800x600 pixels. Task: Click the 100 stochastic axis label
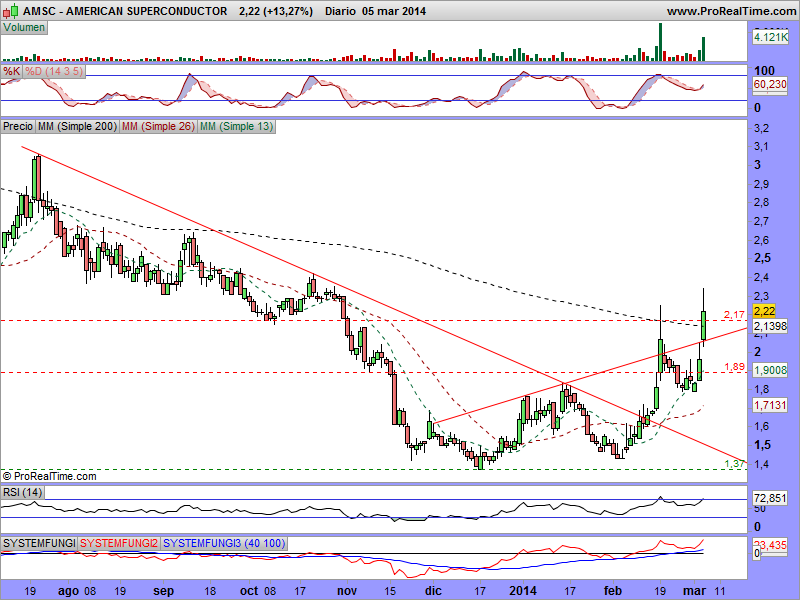click(x=764, y=70)
